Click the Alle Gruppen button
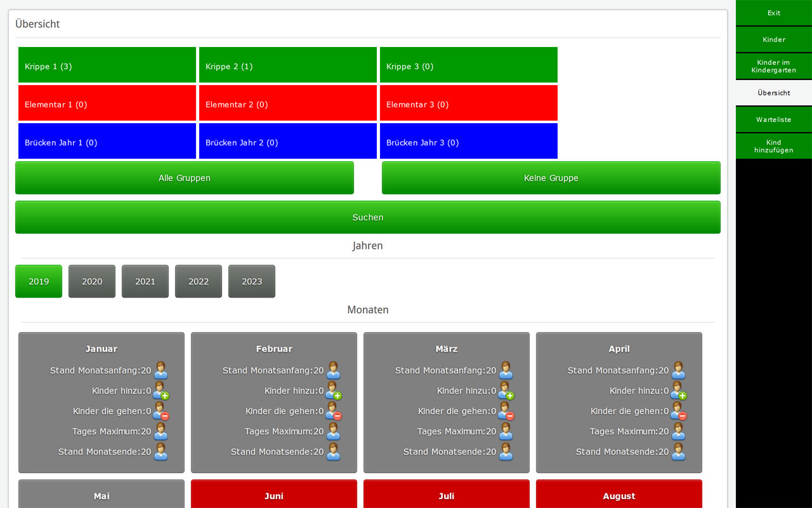Image resolution: width=812 pixels, height=508 pixels. [x=185, y=178]
